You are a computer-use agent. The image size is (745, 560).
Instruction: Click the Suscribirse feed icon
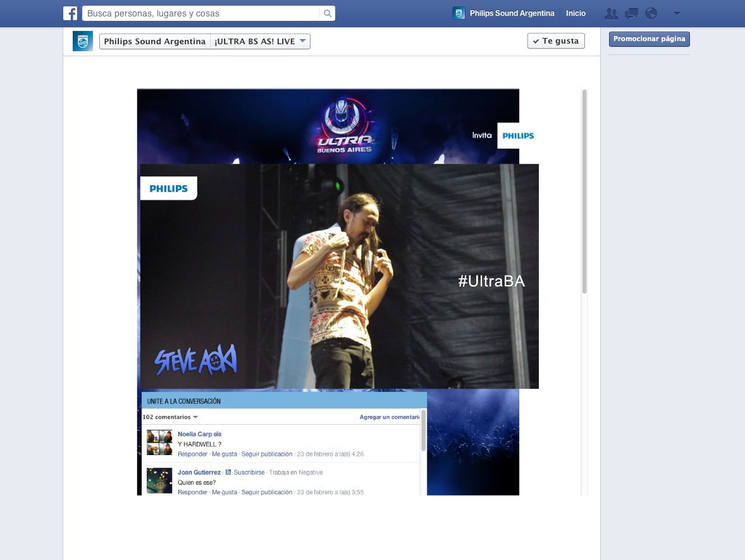tap(228, 472)
